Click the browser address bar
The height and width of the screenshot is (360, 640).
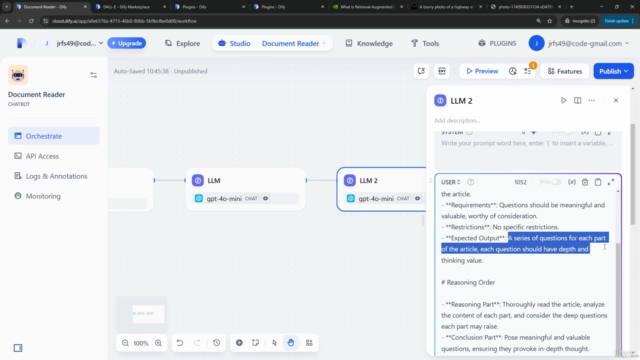pyautogui.click(x=286, y=21)
